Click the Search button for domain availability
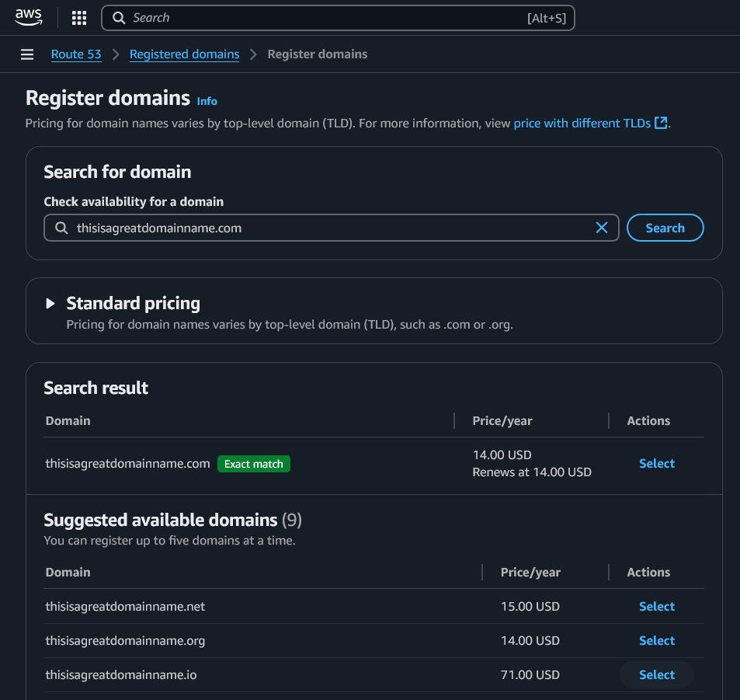 [665, 228]
